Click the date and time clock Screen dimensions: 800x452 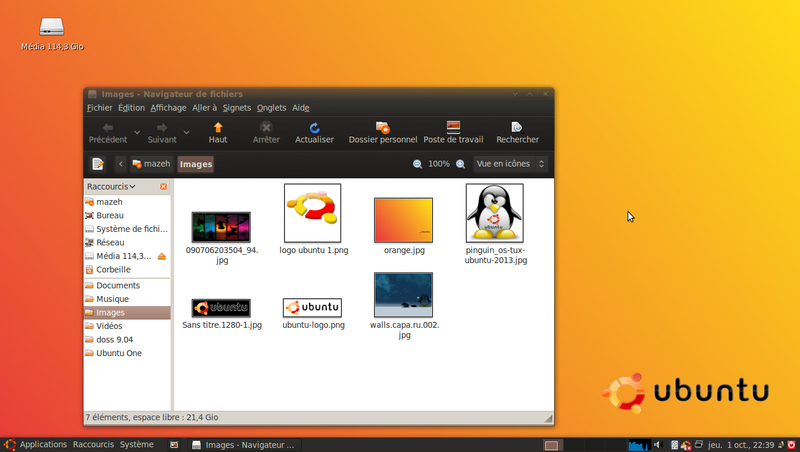pyautogui.click(x=741, y=445)
